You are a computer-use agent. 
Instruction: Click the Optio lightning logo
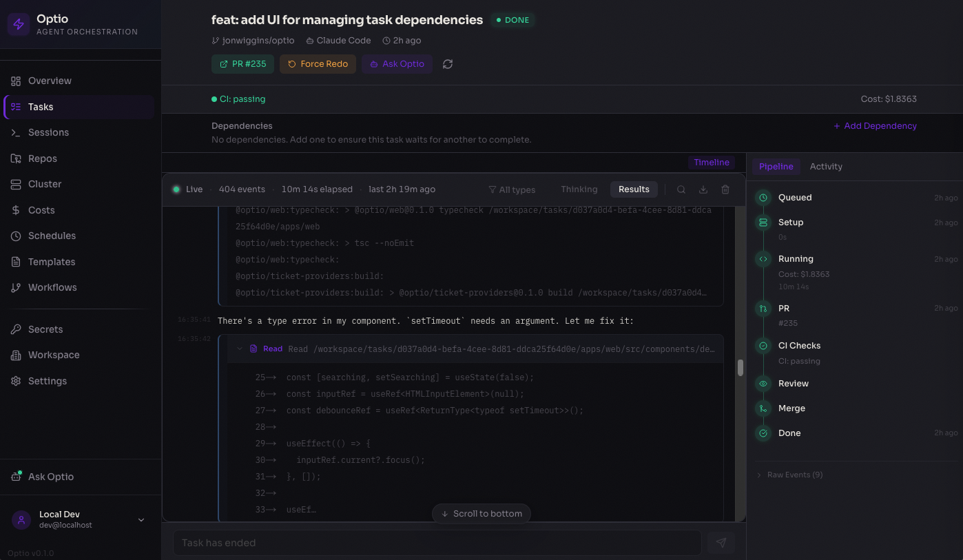coord(18,25)
